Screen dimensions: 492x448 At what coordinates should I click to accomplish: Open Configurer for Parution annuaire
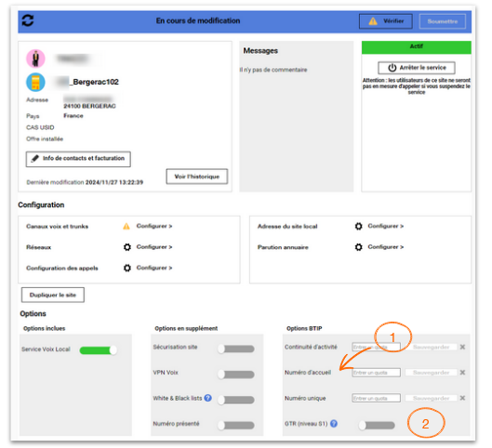[x=386, y=247]
